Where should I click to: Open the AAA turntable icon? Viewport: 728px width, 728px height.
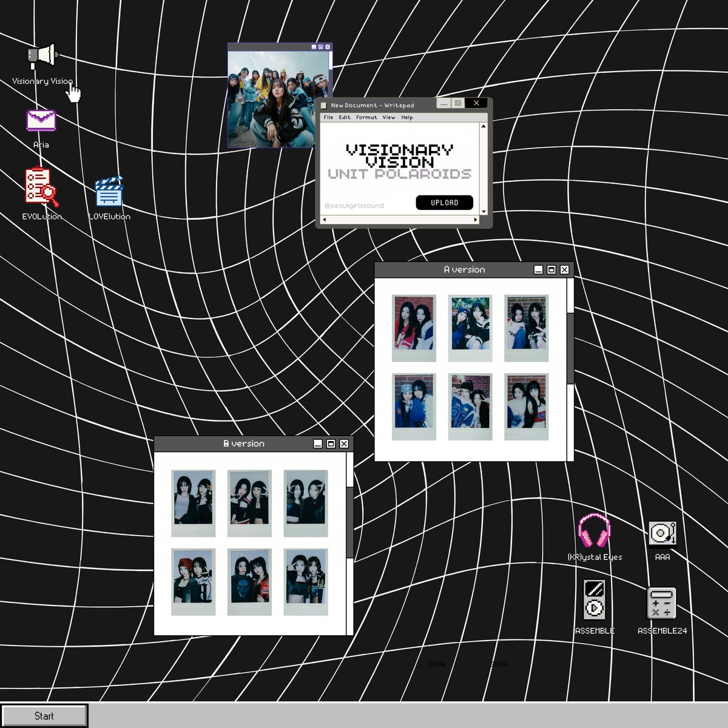click(x=662, y=534)
